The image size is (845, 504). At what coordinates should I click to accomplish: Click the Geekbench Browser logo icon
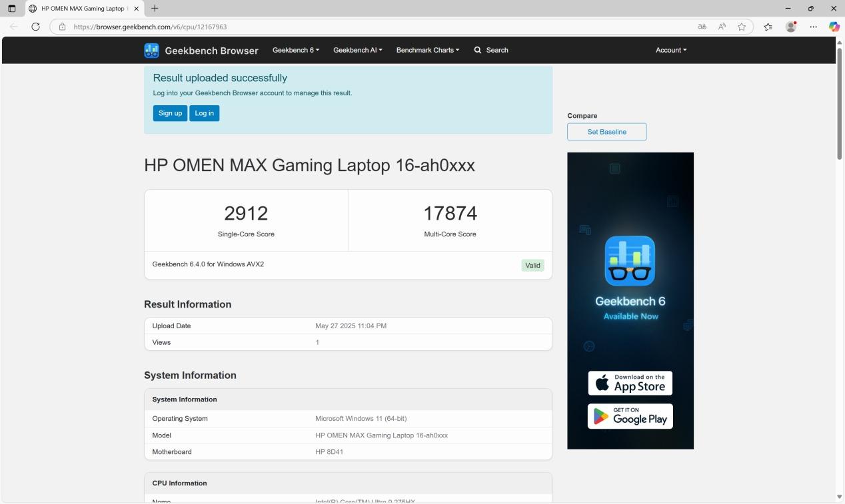(x=151, y=50)
